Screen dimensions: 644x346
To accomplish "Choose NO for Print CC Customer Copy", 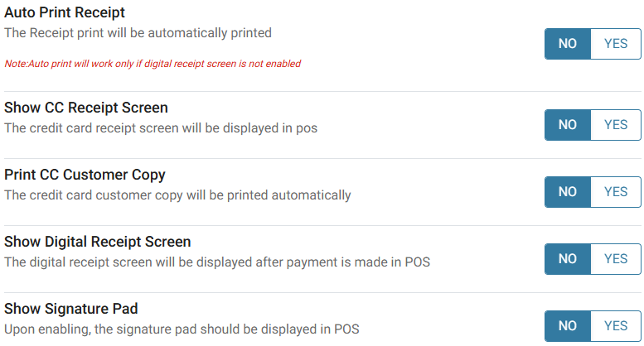I will pos(568,192).
